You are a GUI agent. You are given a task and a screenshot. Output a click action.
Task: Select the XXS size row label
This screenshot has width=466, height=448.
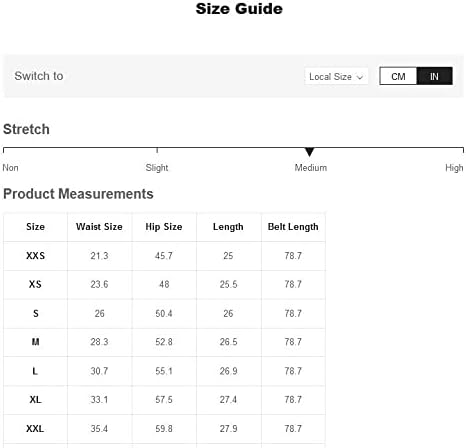[x=35, y=256]
